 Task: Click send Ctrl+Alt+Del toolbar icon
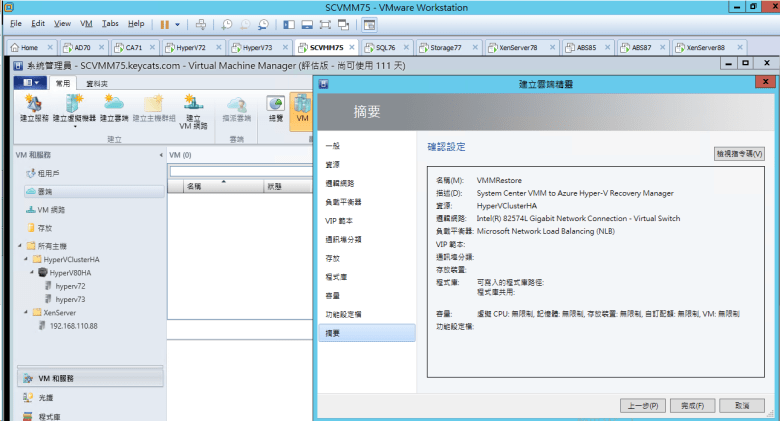[201, 23]
